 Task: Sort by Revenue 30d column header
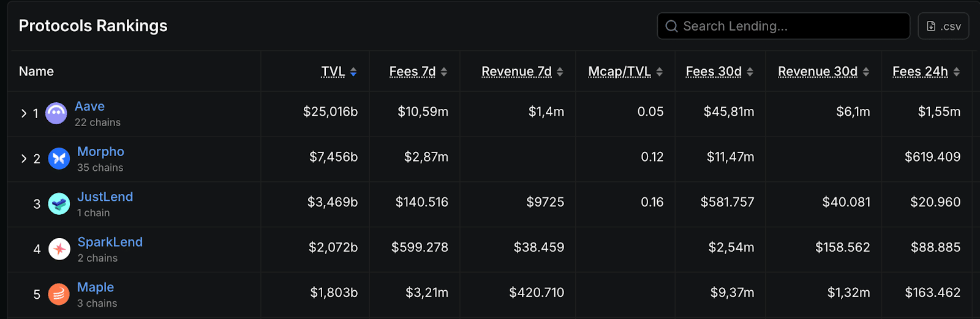coord(818,72)
